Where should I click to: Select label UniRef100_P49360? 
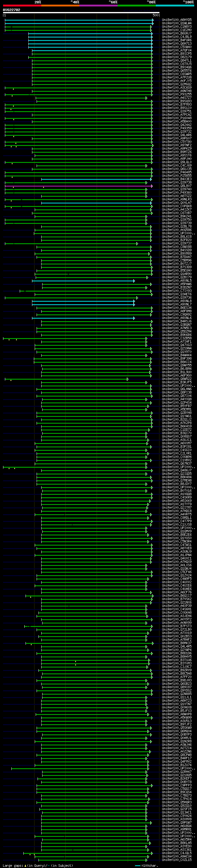point(176,192)
